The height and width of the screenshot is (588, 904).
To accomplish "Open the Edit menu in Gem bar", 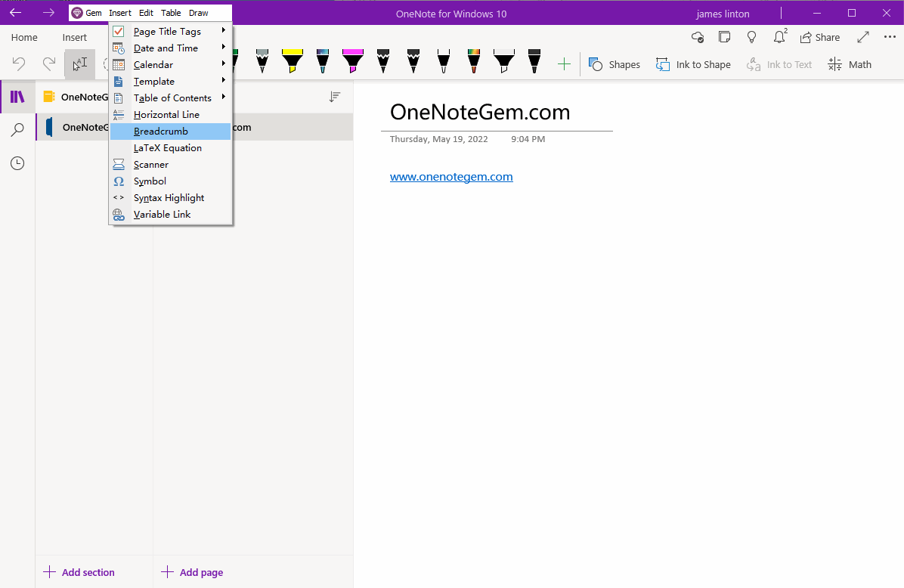I will tap(146, 13).
